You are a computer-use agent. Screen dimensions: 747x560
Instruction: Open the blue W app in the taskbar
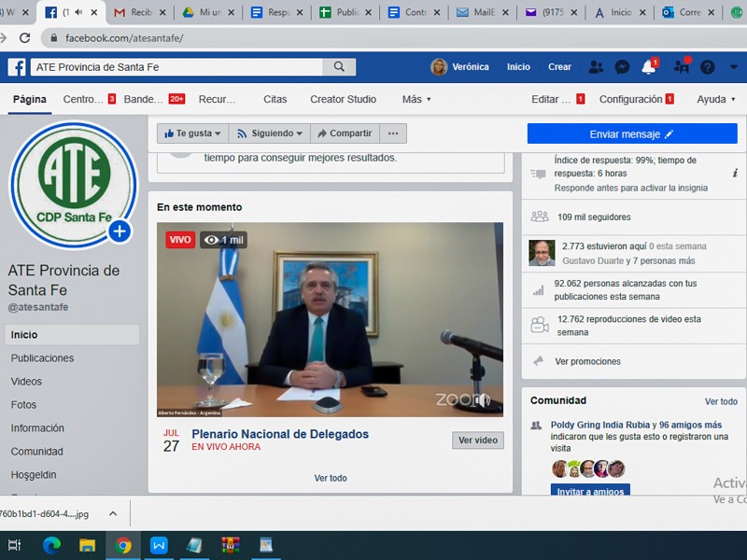click(x=159, y=545)
